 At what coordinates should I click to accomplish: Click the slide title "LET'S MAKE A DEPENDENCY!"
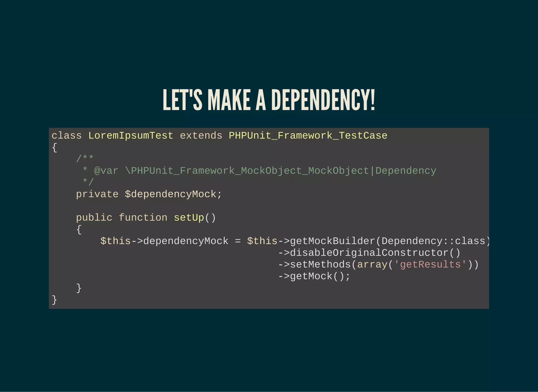pos(269,100)
